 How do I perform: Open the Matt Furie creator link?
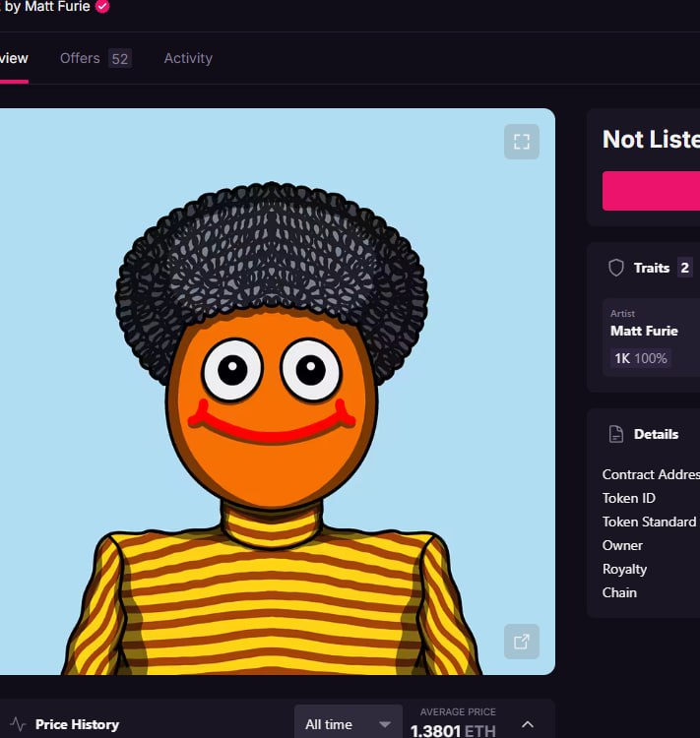57,7
